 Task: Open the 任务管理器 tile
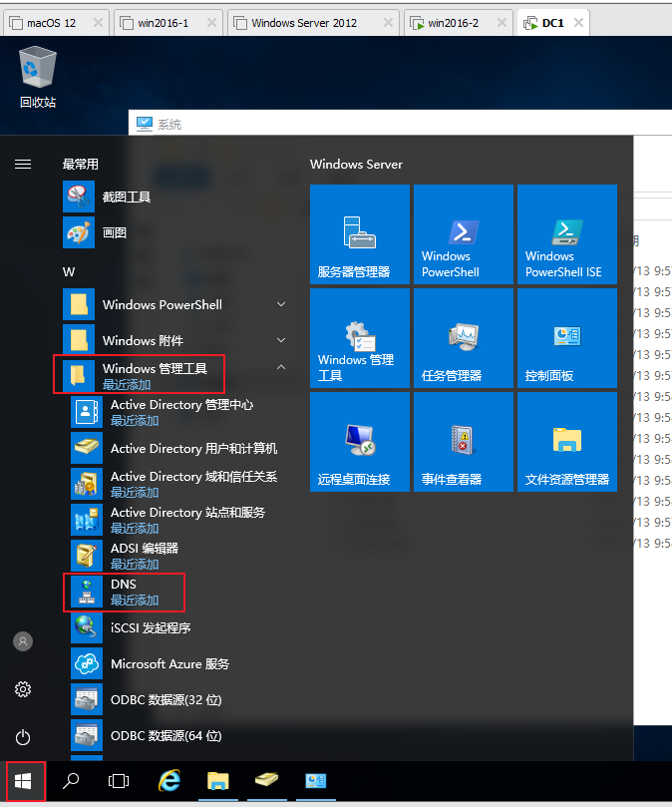coord(463,338)
